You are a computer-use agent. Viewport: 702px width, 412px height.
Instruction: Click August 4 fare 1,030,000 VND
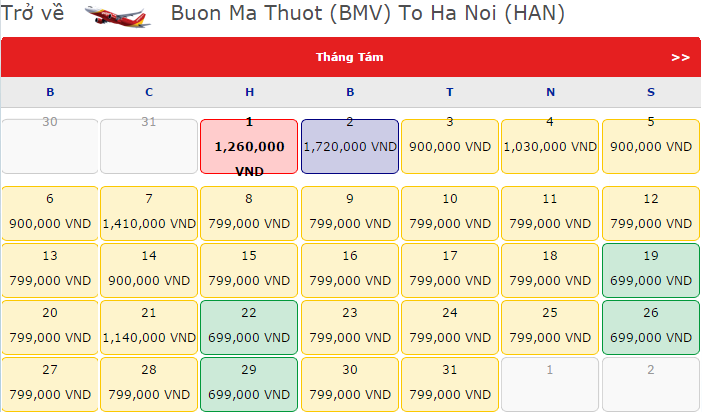click(550, 147)
